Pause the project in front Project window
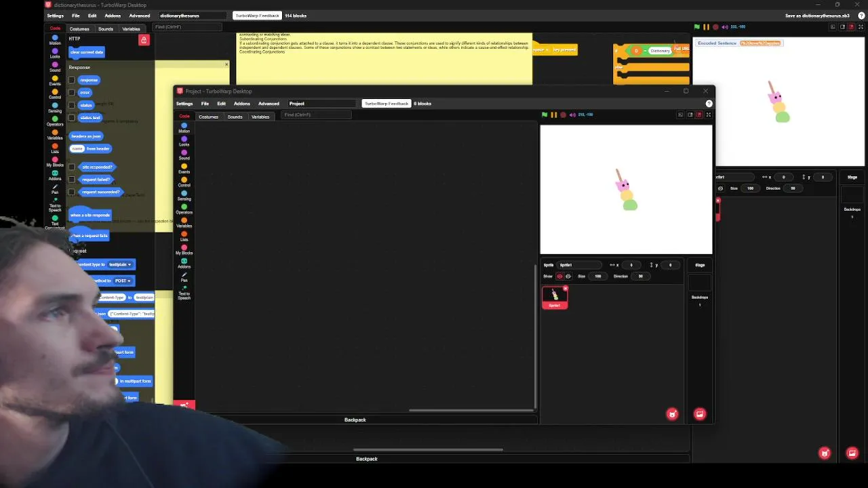Viewport: 868px width, 488px height. tap(554, 115)
